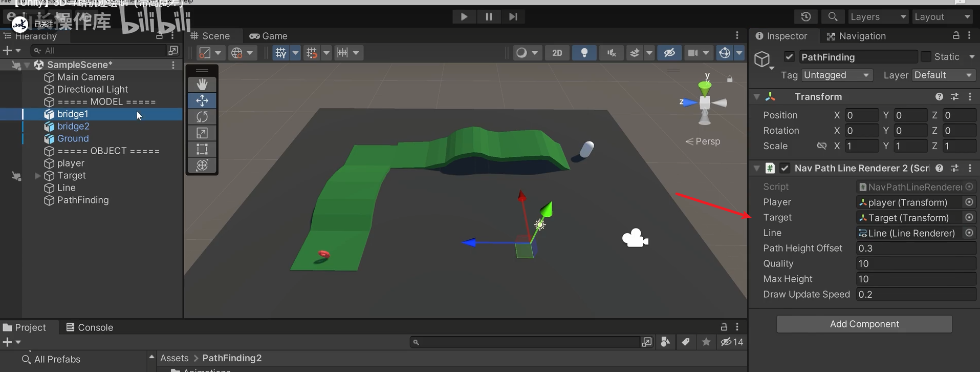Select the Scale tool
This screenshot has height=372, width=980.
tap(202, 133)
